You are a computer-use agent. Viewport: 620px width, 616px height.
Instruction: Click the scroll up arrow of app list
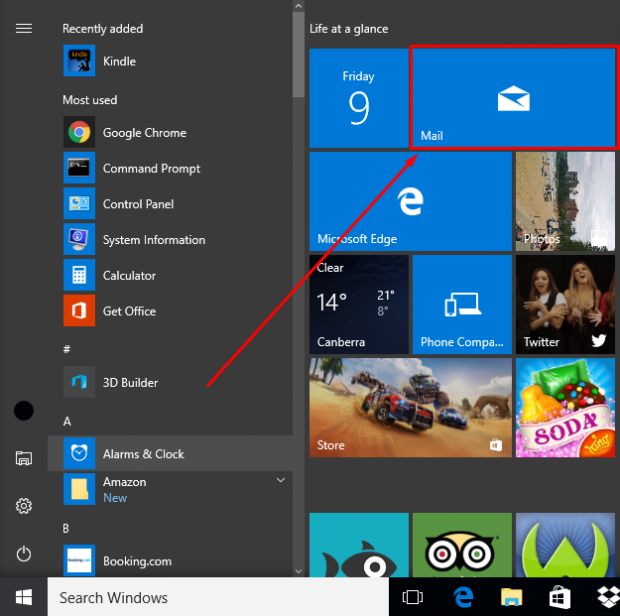299,6
